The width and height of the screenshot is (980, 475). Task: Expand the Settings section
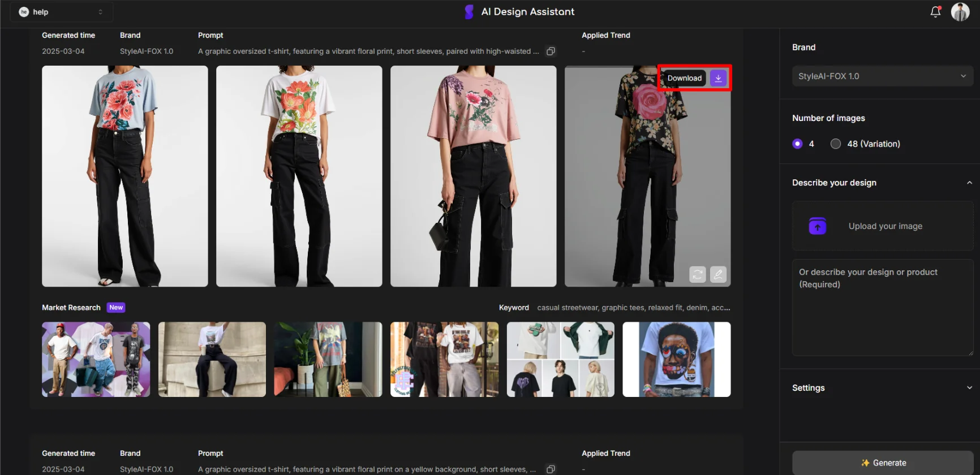(x=969, y=388)
